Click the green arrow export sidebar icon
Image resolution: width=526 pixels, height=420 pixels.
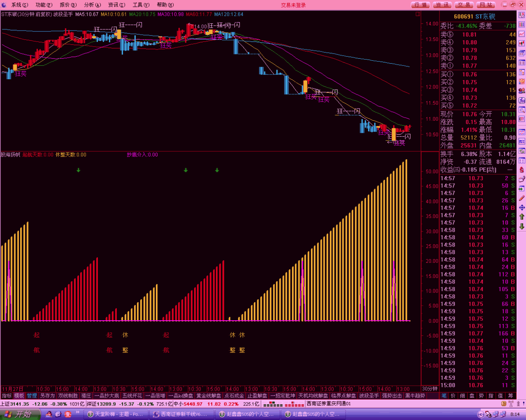(522, 189)
